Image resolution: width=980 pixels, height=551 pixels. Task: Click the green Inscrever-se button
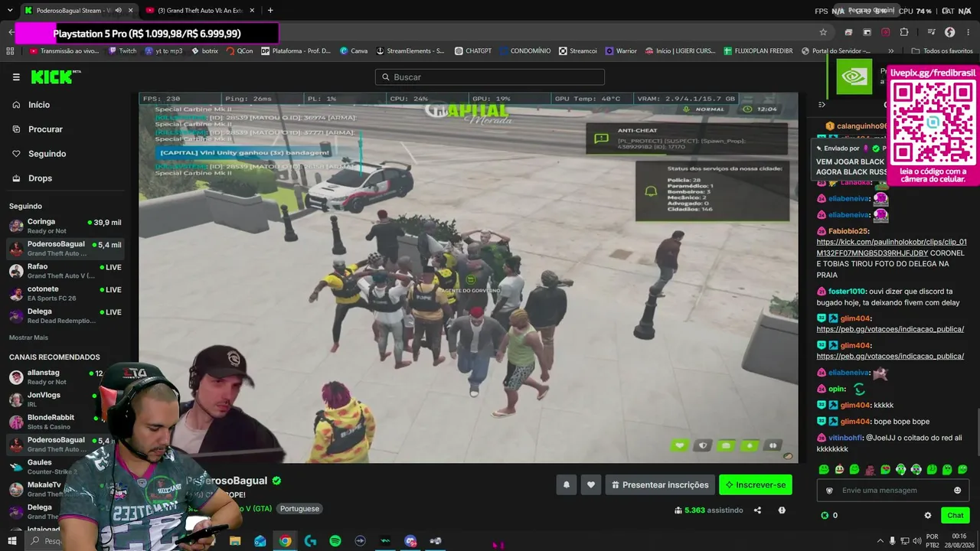[x=756, y=484]
